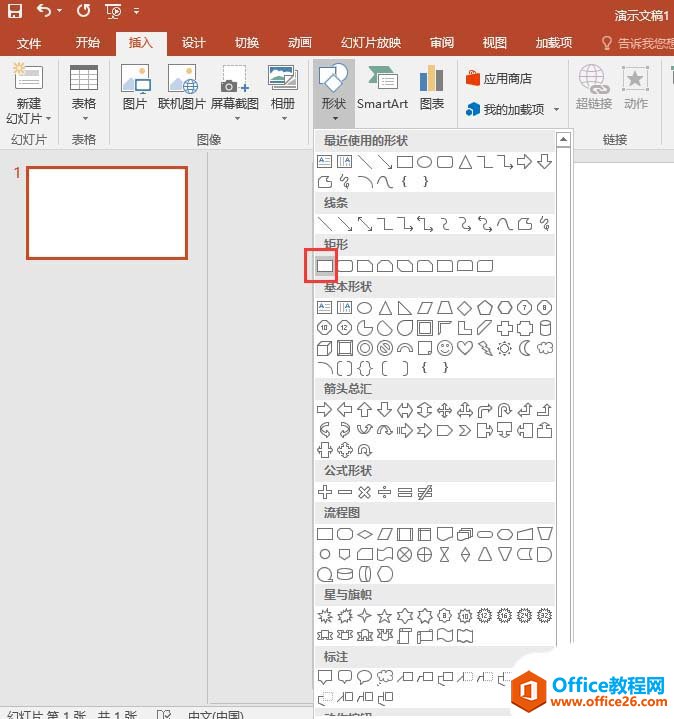Switch to the 开始 tab
Screen dimensions: 674x719
point(88,43)
